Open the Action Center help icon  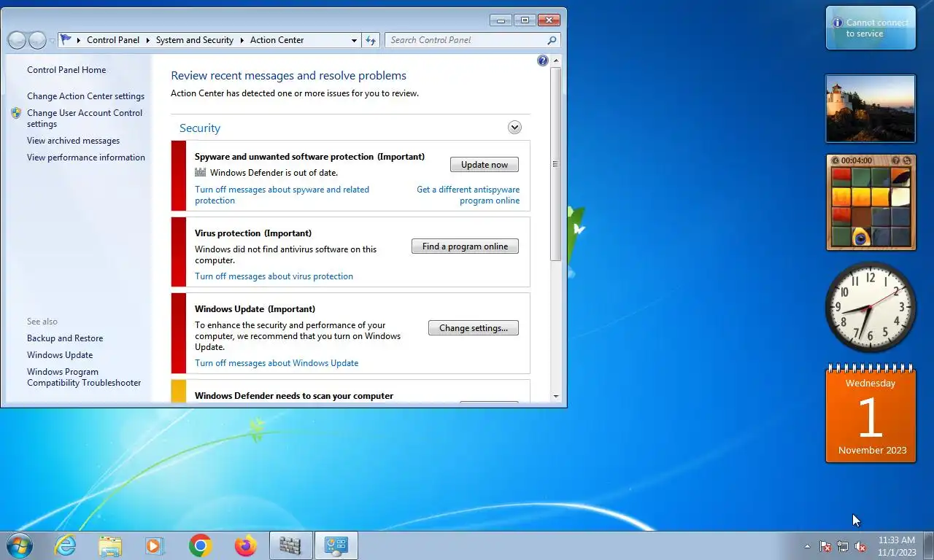[x=542, y=61]
